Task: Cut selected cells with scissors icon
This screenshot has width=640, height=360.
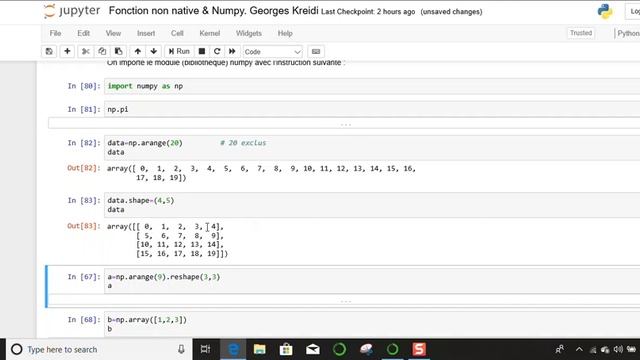Action: pyautogui.click(x=85, y=51)
